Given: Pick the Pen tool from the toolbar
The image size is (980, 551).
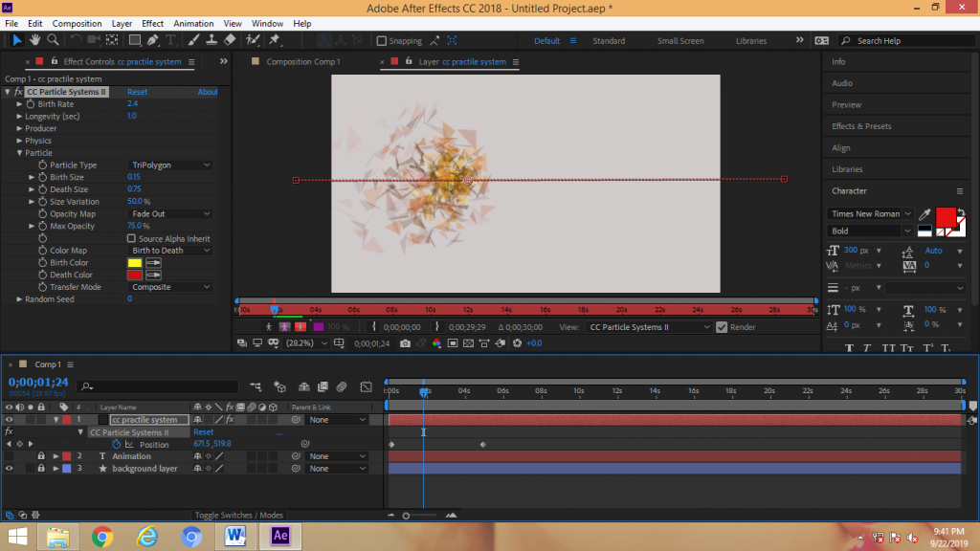Looking at the screenshot, I should [x=151, y=40].
